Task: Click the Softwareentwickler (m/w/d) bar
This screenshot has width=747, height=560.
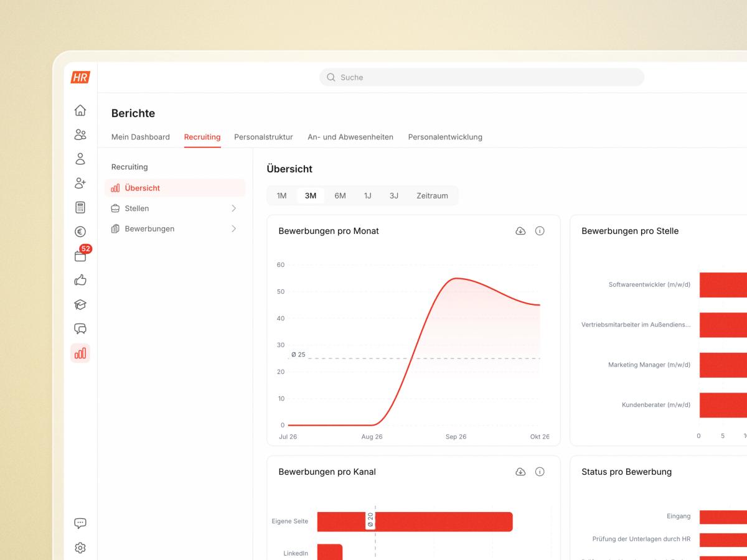Action: pyautogui.click(x=723, y=285)
